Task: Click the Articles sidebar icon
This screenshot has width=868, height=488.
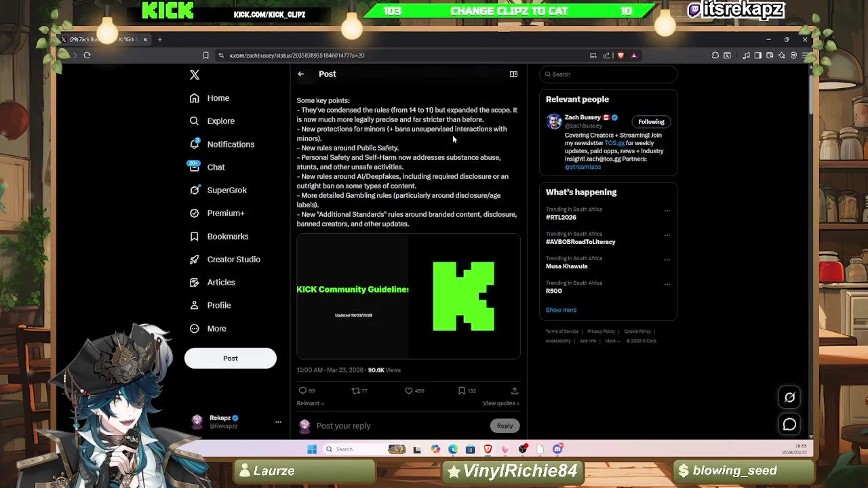Action: (x=195, y=283)
